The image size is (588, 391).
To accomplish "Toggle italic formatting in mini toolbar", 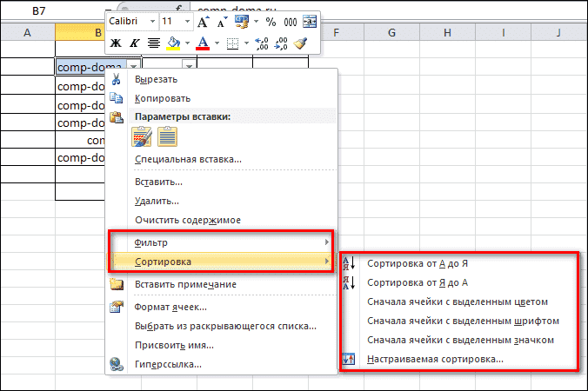I will pyautogui.click(x=134, y=43).
